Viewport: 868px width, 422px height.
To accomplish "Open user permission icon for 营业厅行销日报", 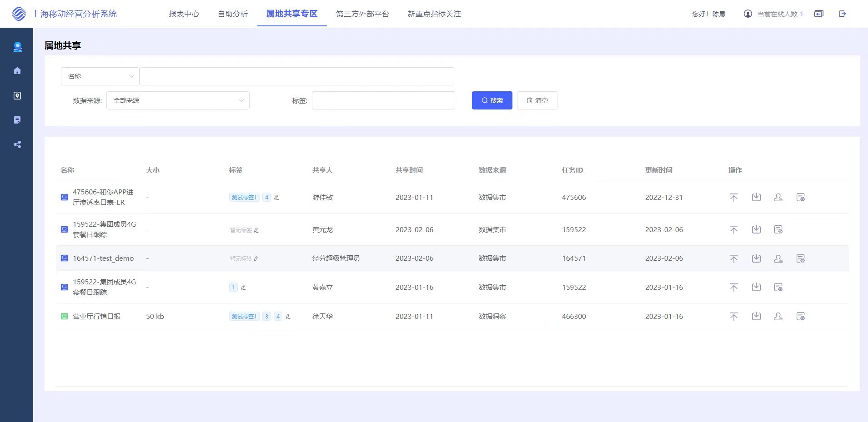I will [x=778, y=316].
